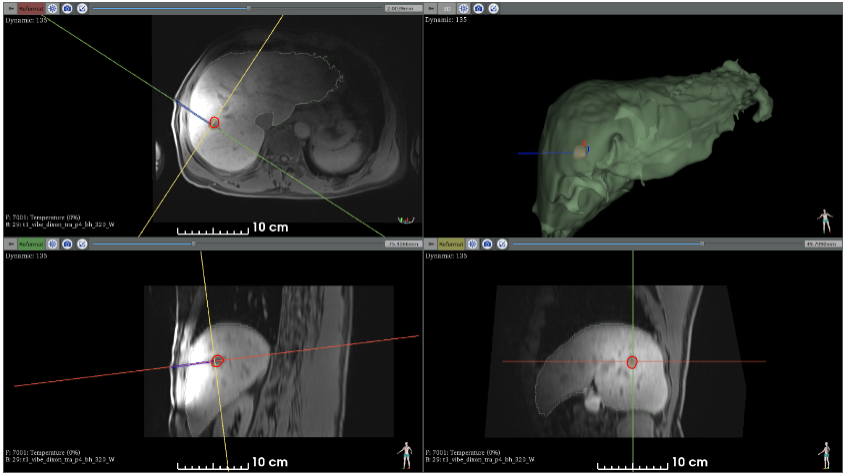The height and width of the screenshot is (474, 845).
Task: Click the camera icon in the green Reformat toolbar
Action: pyautogui.click(x=67, y=243)
